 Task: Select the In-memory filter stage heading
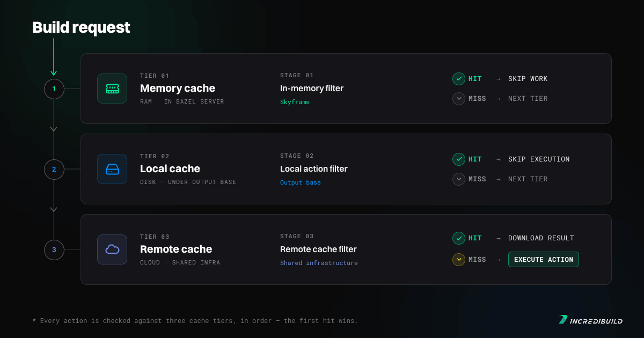coord(312,89)
